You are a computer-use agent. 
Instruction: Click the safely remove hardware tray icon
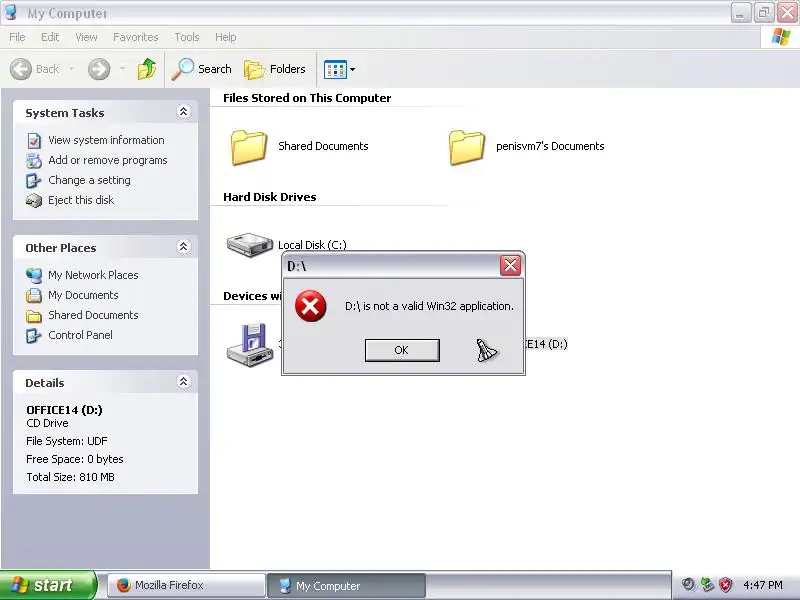708,585
